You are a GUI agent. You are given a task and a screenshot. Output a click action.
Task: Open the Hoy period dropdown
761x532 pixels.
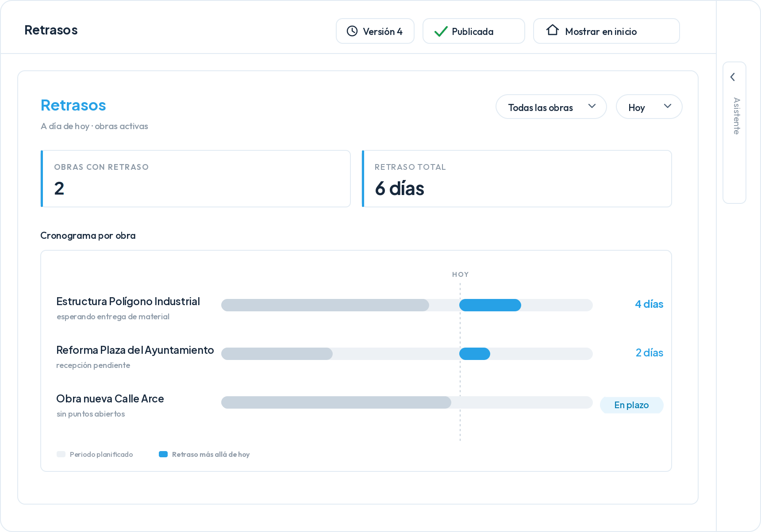649,107
